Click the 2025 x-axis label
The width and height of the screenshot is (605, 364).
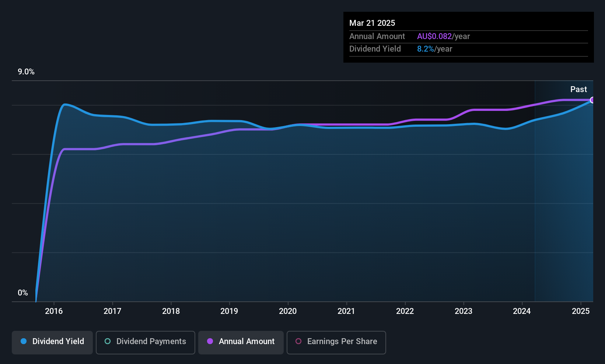pyautogui.click(x=581, y=311)
